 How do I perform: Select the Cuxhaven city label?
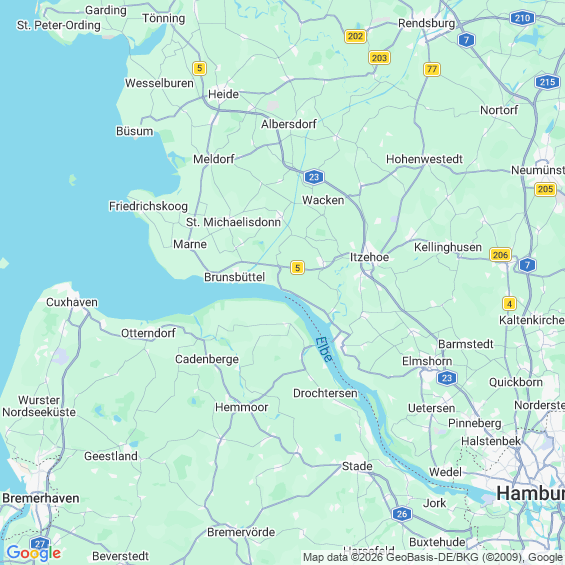(x=72, y=302)
